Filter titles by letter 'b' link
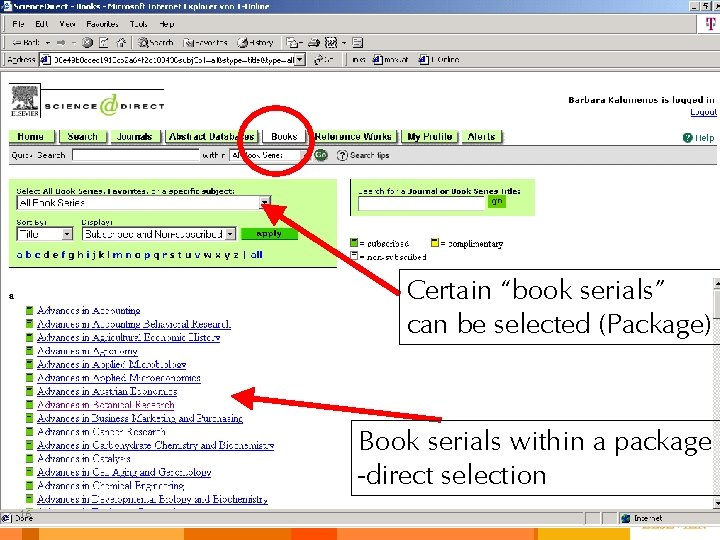720x540 pixels. 28,255
